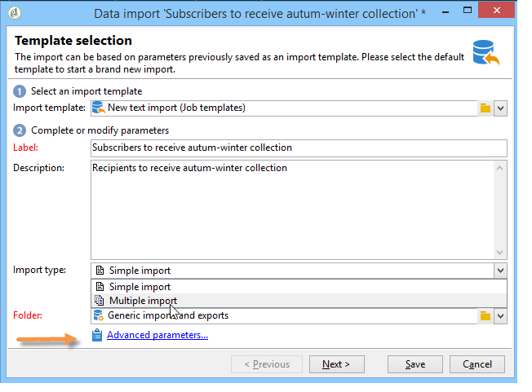Open the Import type dropdown arrow
532x392 pixels.
(x=500, y=271)
